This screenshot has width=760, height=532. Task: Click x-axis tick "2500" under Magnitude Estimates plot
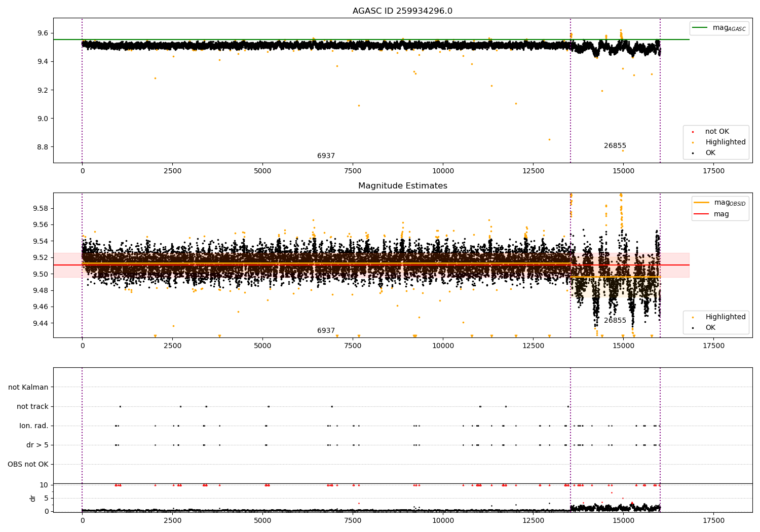[x=172, y=346]
